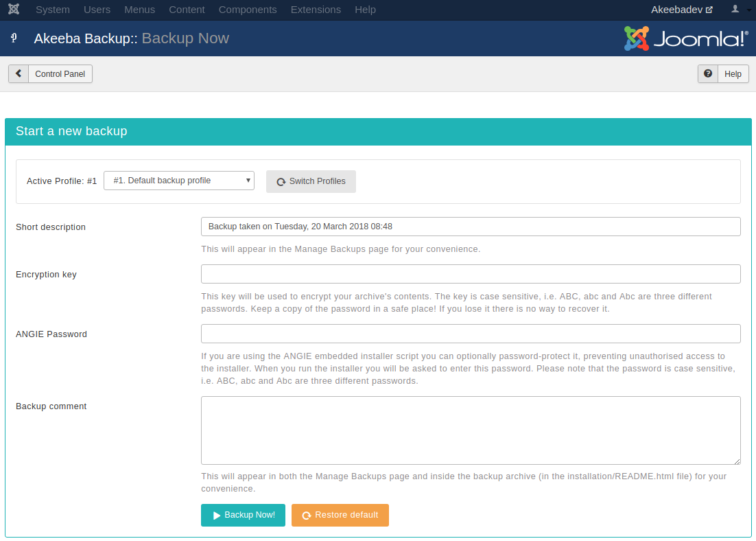Click the external link icon beside Akeebadev
756x541 pixels.
709,10
